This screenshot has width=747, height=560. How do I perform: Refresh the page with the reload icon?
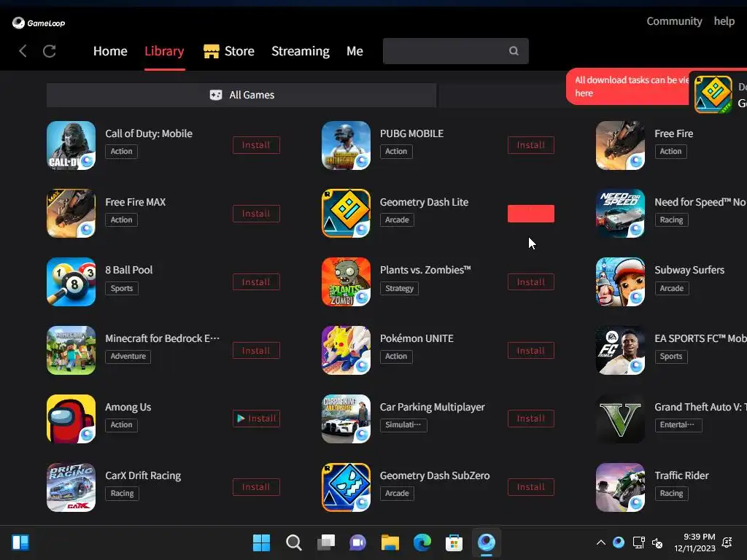coord(50,51)
